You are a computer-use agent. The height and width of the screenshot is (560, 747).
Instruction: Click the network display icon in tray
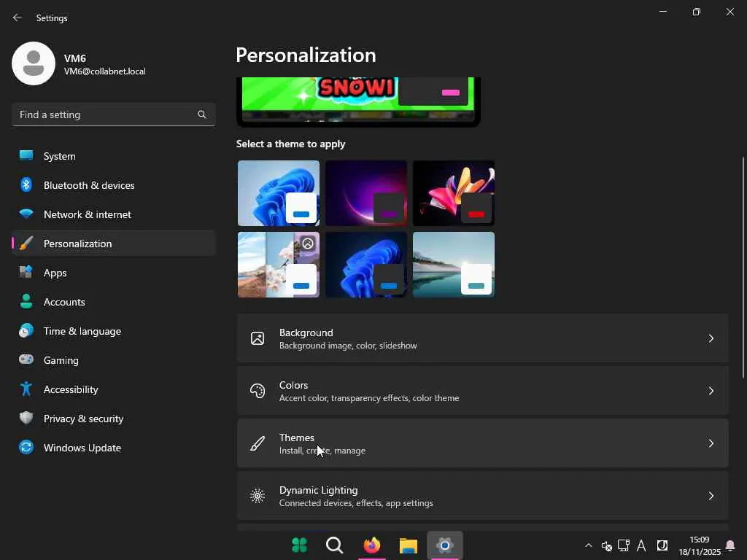[624, 545]
